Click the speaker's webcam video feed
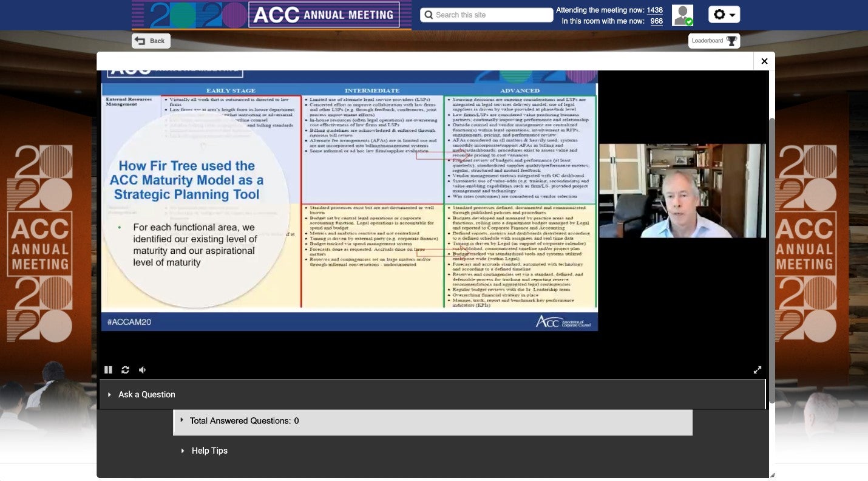Image resolution: width=868 pixels, height=481 pixels. point(682,191)
